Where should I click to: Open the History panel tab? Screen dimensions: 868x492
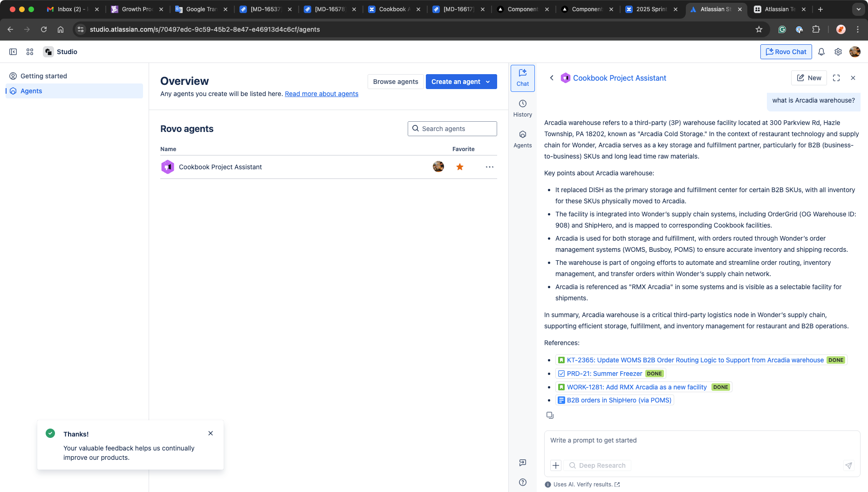tap(523, 109)
